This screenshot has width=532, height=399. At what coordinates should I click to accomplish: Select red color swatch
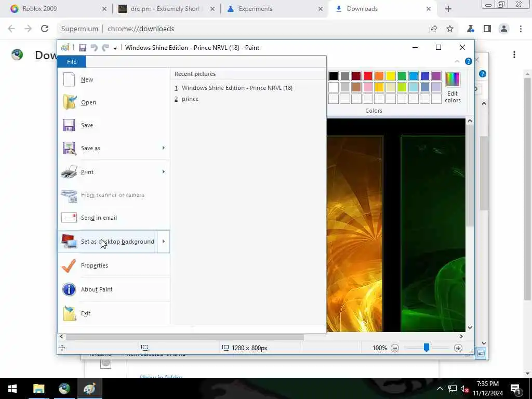368,76
